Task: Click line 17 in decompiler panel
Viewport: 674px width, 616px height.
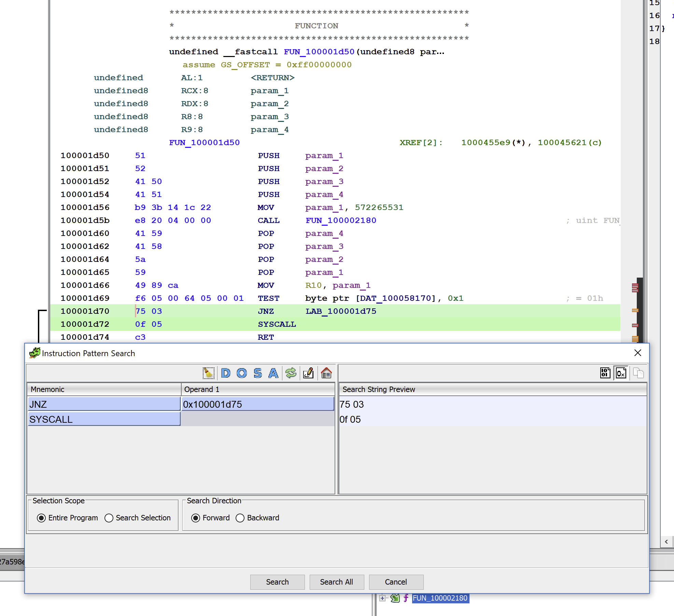Action: click(x=655, y=29)
